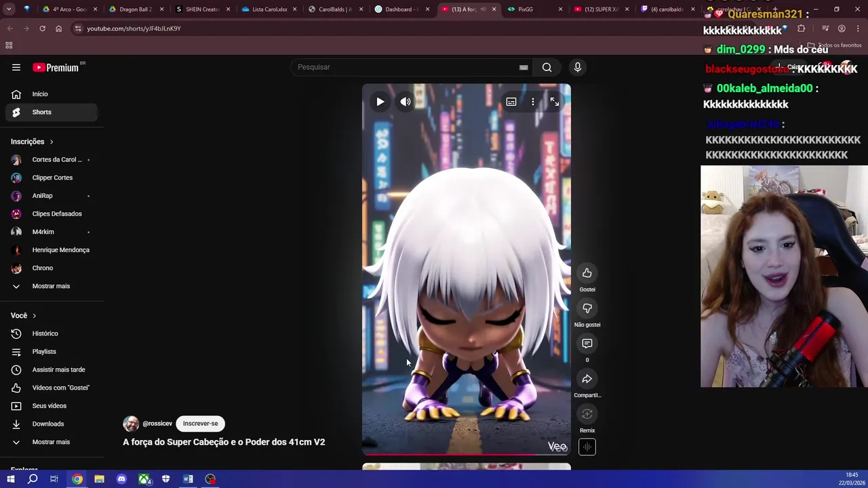868x488 pixels.
Task: Toggle captions on the Short
Action: [511, 102]
